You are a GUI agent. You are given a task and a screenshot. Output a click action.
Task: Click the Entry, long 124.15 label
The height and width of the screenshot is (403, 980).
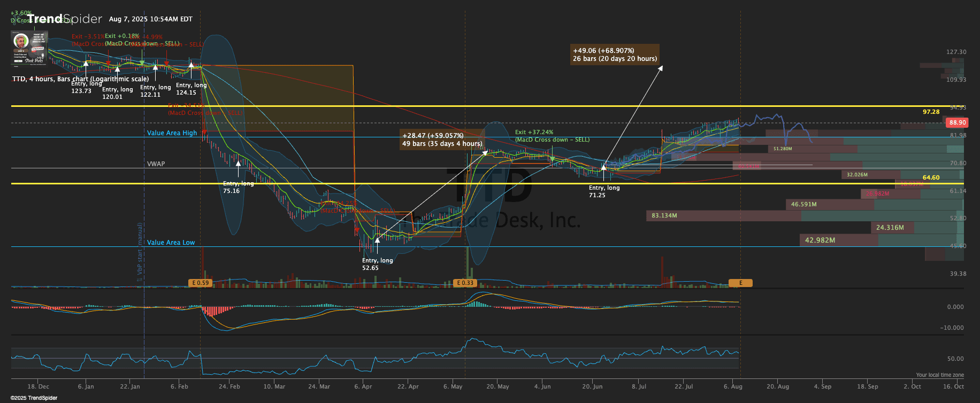click(191, 89)
